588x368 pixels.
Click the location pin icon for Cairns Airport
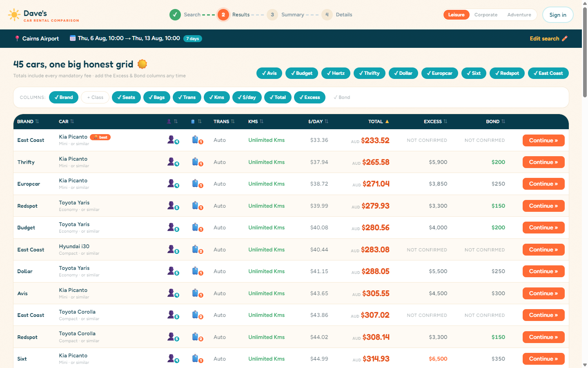click(x=17, y=38)
